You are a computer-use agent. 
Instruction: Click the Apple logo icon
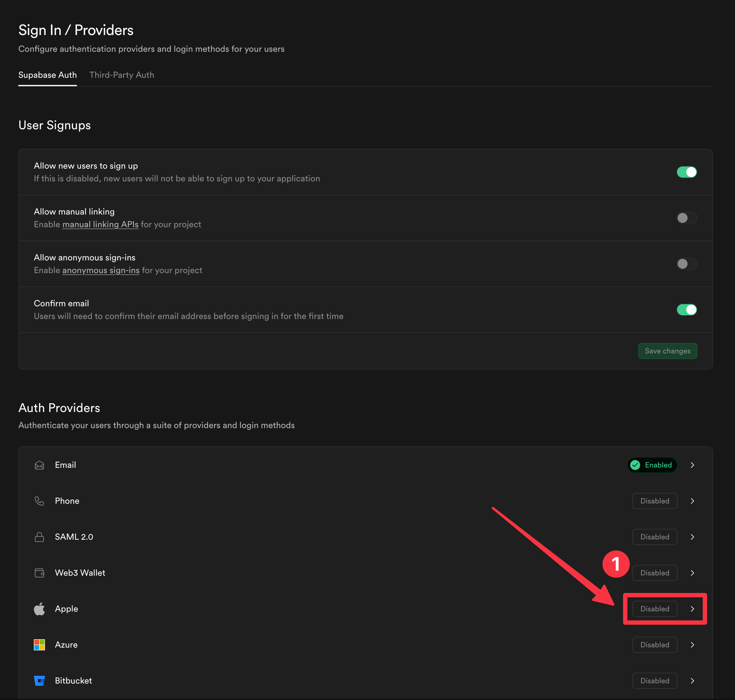39,609
